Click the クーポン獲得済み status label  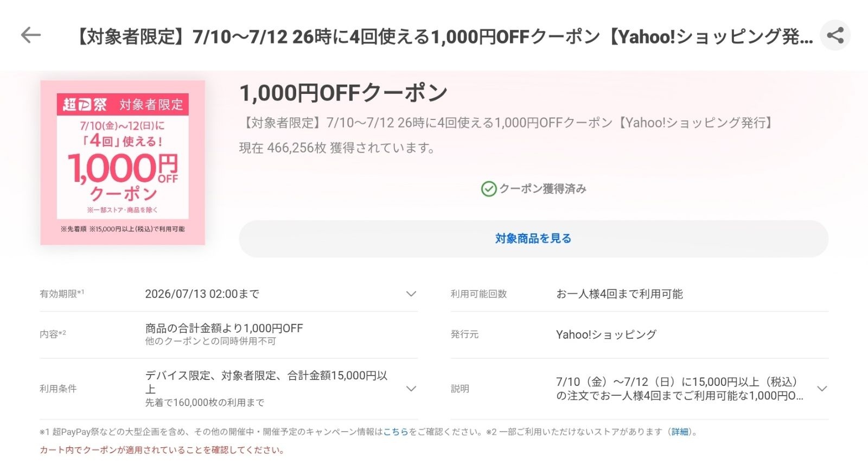[x=542, y=189]
